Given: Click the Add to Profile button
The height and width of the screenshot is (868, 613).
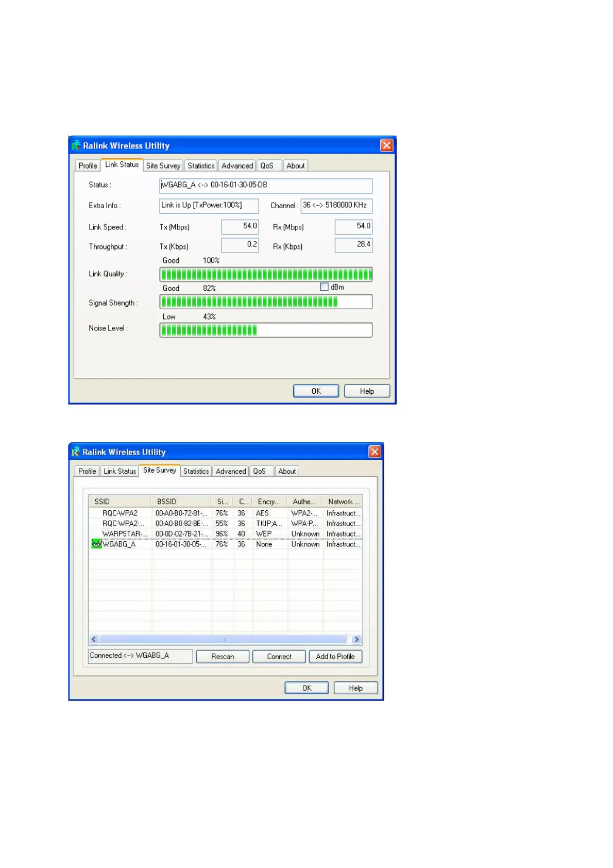Looking at the screenshot, I should pyautogui.click(x=335, y=656).
